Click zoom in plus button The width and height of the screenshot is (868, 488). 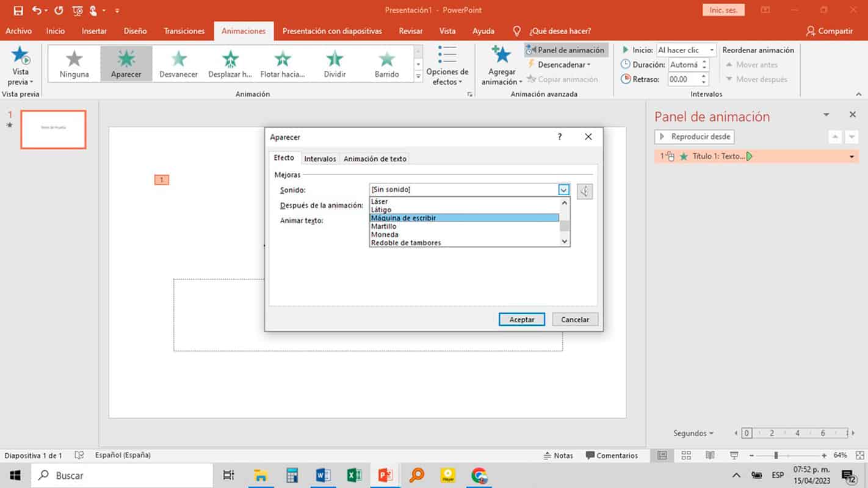[x=824, y=456]
